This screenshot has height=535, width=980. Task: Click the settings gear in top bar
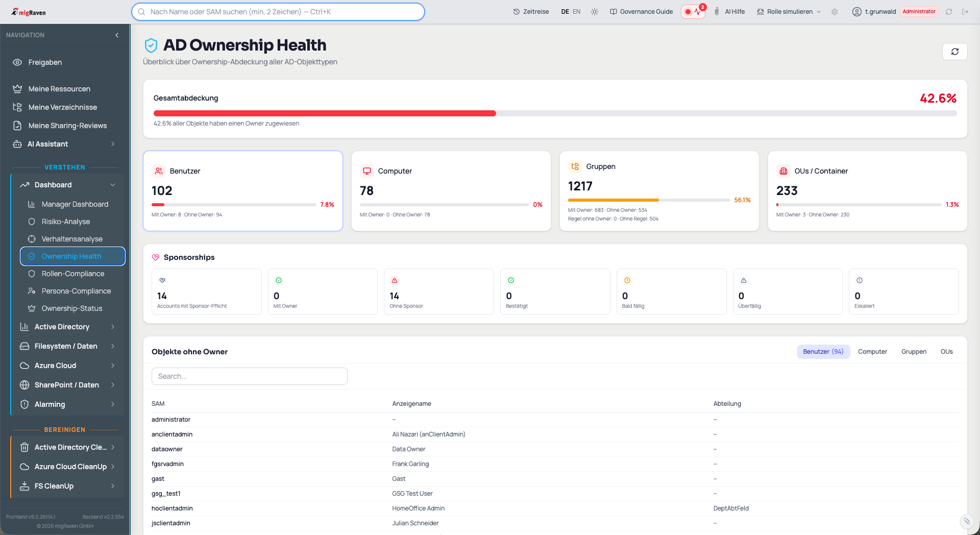pyautogui.click(x=835, y=12)
